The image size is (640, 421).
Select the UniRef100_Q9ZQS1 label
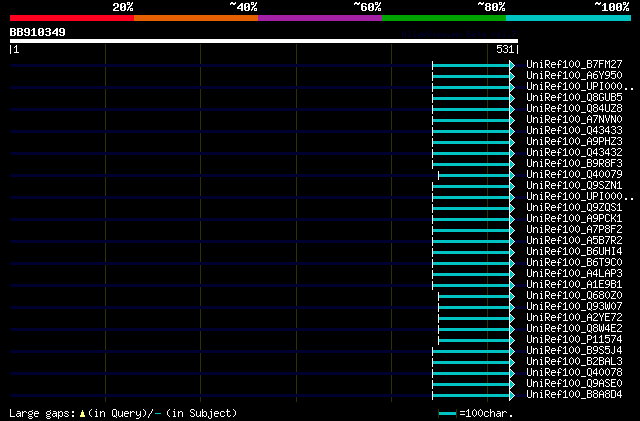point(574,207)
